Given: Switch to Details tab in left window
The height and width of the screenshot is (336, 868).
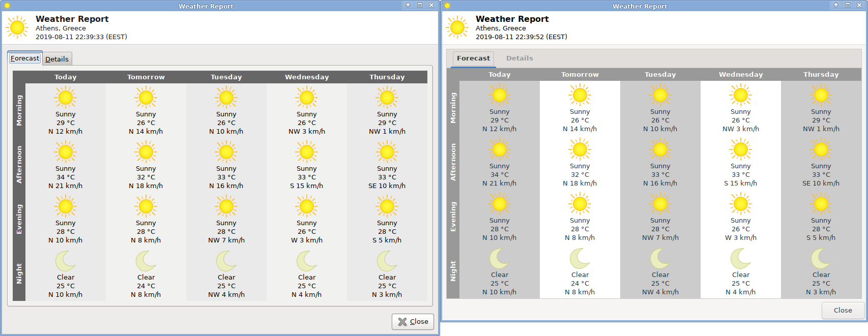Looking at the screenshot, I should point(57,59).
